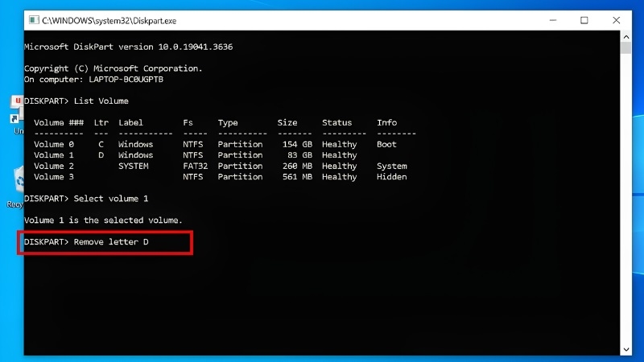Image resolution: width=644 pixels, height=362 pixels.
Task: Minimize the Diskpart.exe window
Action: pos(553,20)
